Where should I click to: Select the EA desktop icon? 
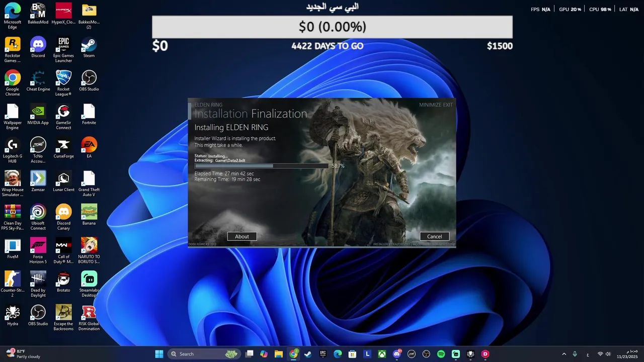(x=89, y=148)
